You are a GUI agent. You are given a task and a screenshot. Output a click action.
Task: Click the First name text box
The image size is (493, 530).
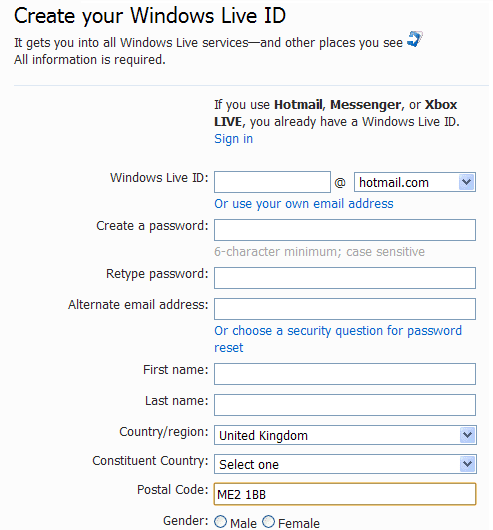click(345, 374)
